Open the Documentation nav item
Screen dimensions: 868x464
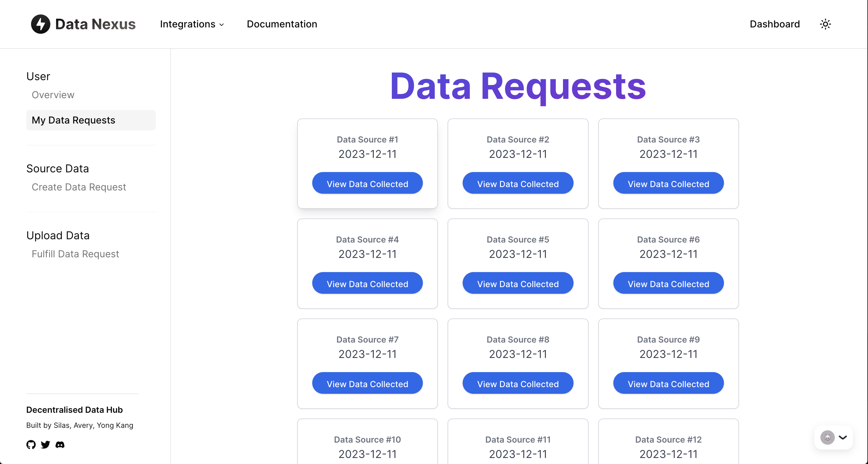click(282, 24)
